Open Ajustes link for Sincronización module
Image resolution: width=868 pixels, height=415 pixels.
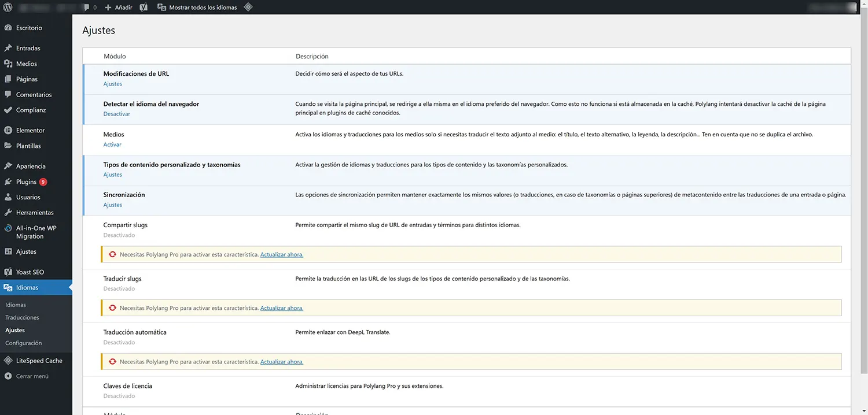[112, 205]
